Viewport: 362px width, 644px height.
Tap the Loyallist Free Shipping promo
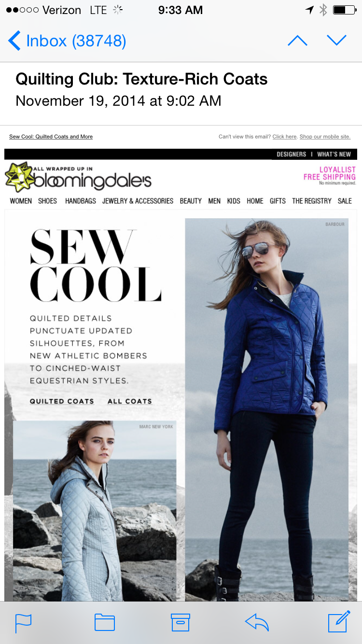point(330,176)
